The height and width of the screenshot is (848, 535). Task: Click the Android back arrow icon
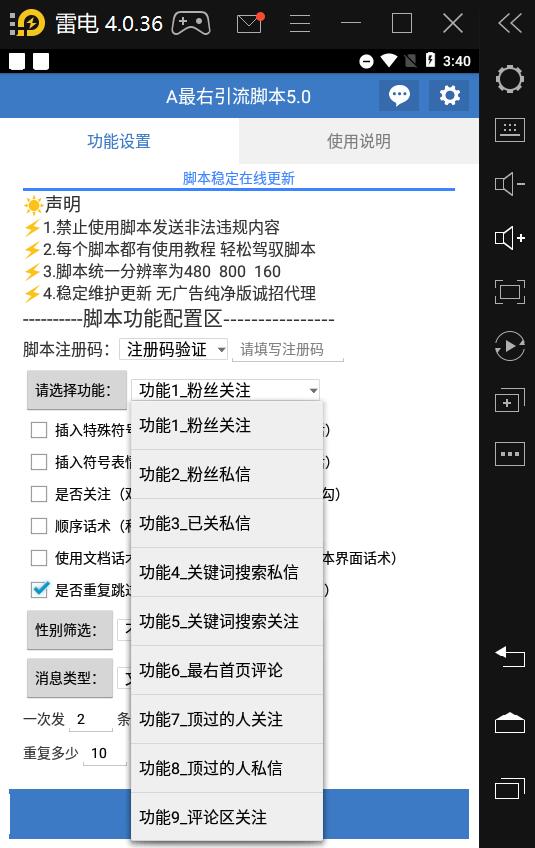tap(510, 657)
